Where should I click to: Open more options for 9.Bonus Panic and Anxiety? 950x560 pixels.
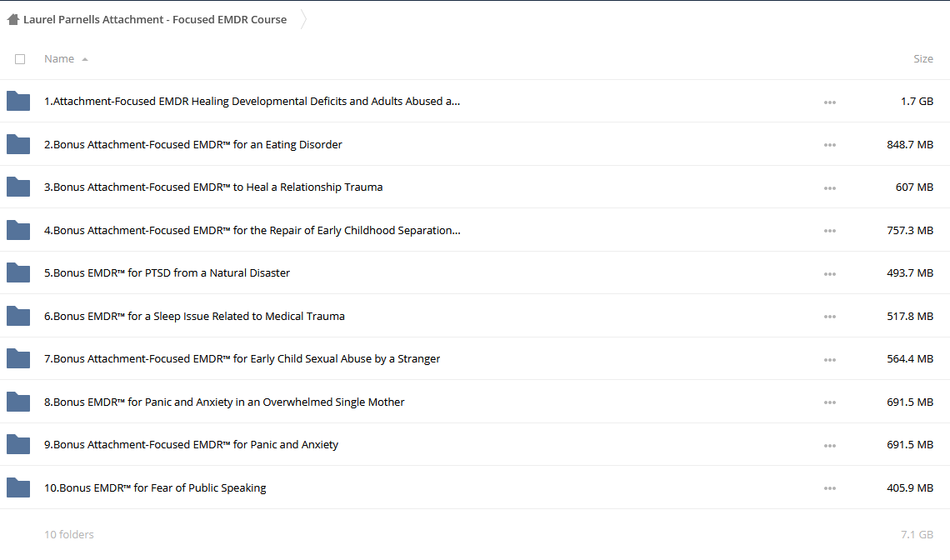(830, 446)
